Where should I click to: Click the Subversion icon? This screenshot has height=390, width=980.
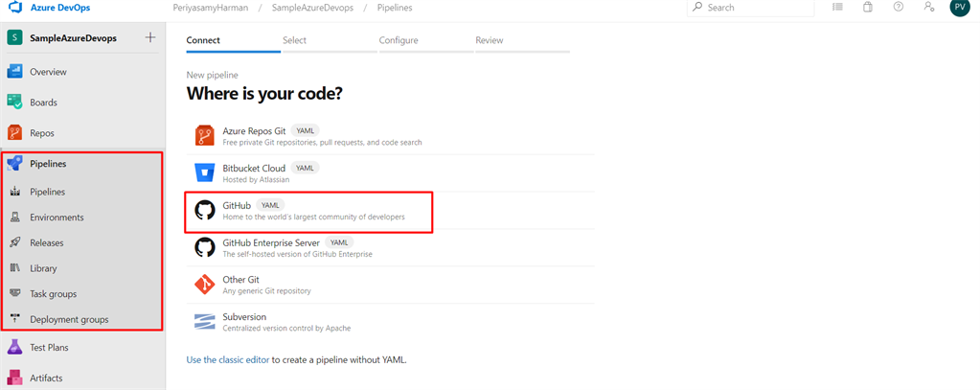tap(204, 322)
